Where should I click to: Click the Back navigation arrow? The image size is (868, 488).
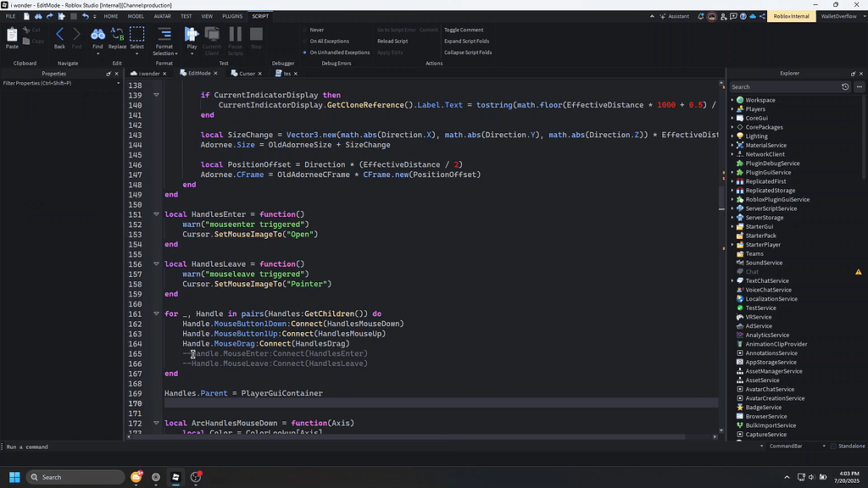click(59, 35)
